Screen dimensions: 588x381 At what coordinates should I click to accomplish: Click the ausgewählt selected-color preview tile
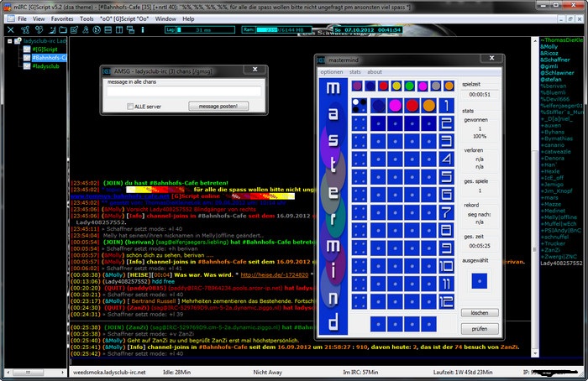tap(480, 281)
